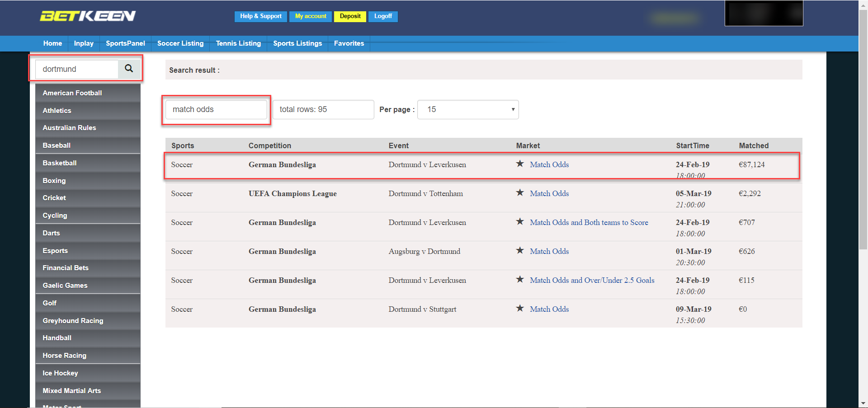The height and width of the screenshot is (408, 868).
Task: Click the total rows field
Action: (323, 109)
